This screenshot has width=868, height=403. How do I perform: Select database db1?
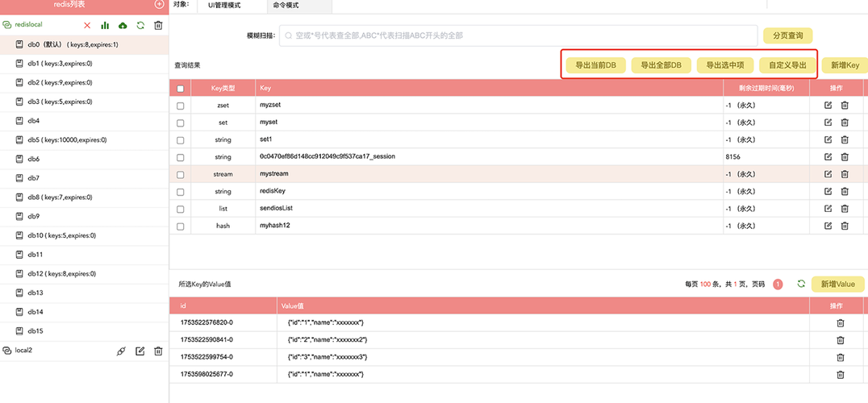84,64
